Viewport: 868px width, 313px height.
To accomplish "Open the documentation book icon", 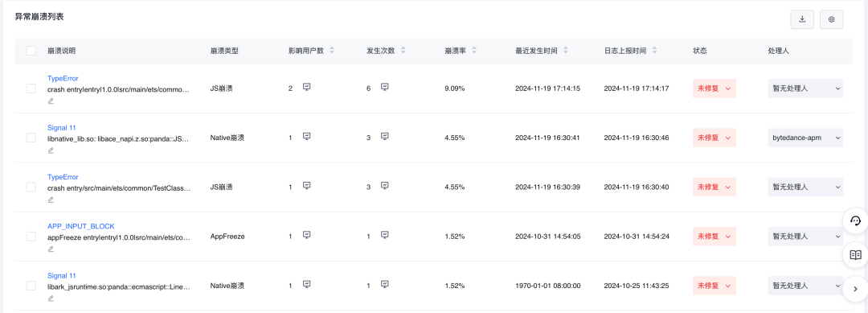I will pyautogui.click(x=855, y=255).
